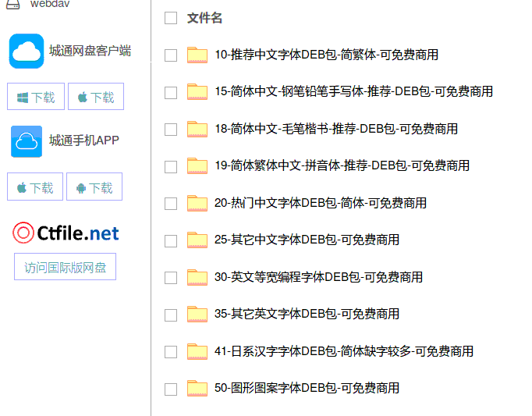
Task: Click the 城通手机APP cloud icon
Action: click(x=27, y=141)
